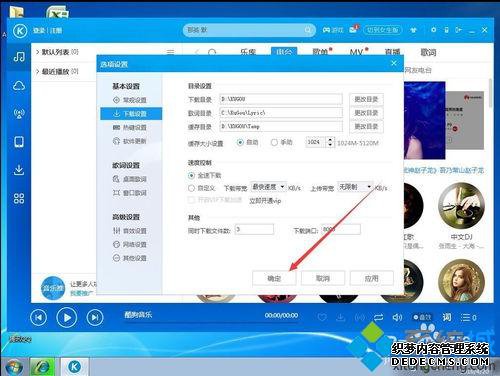Select 全速下载 speed radio button
Viewport: 500px width, 376px height.
tap(191, 175)
